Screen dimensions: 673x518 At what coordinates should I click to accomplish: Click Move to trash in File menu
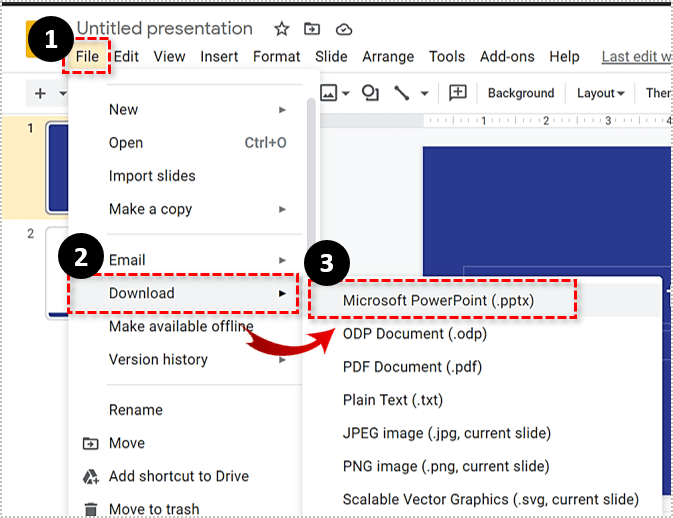[153, 509]
